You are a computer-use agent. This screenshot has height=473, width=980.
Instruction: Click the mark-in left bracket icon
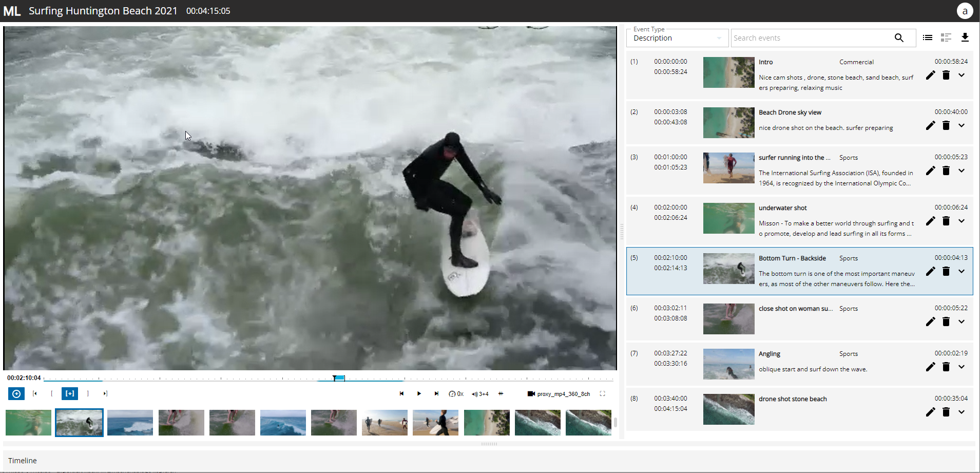[52, 394]
